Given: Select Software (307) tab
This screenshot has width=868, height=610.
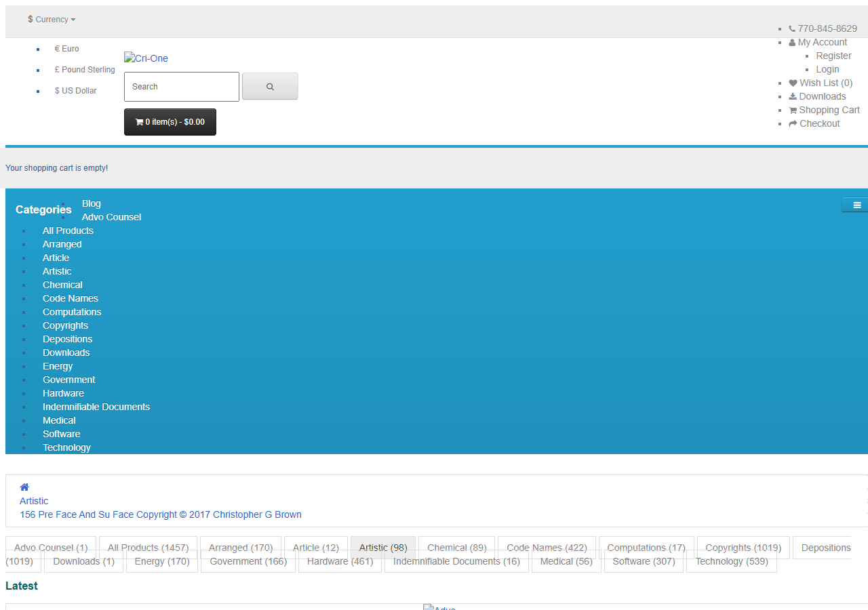Looking at the screenshot, I should [644, 561].
